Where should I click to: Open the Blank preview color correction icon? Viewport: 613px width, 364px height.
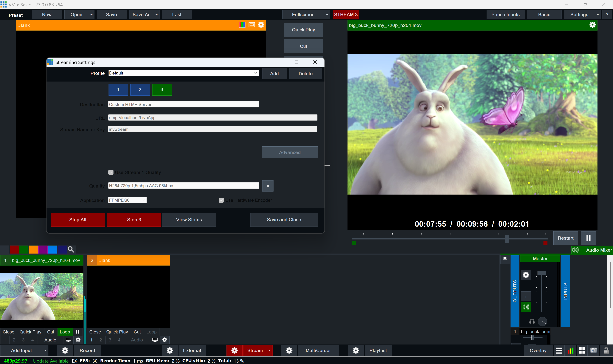pos(242,25)
